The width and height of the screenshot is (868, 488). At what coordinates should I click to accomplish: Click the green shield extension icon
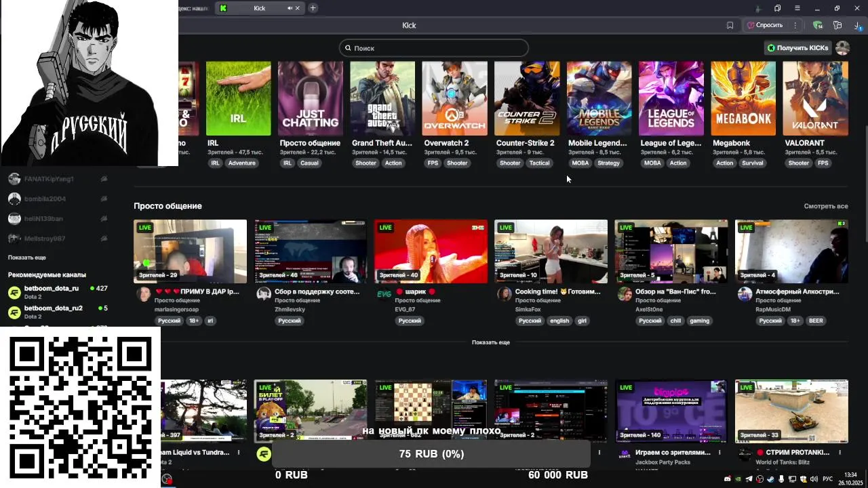pos(818,25)
